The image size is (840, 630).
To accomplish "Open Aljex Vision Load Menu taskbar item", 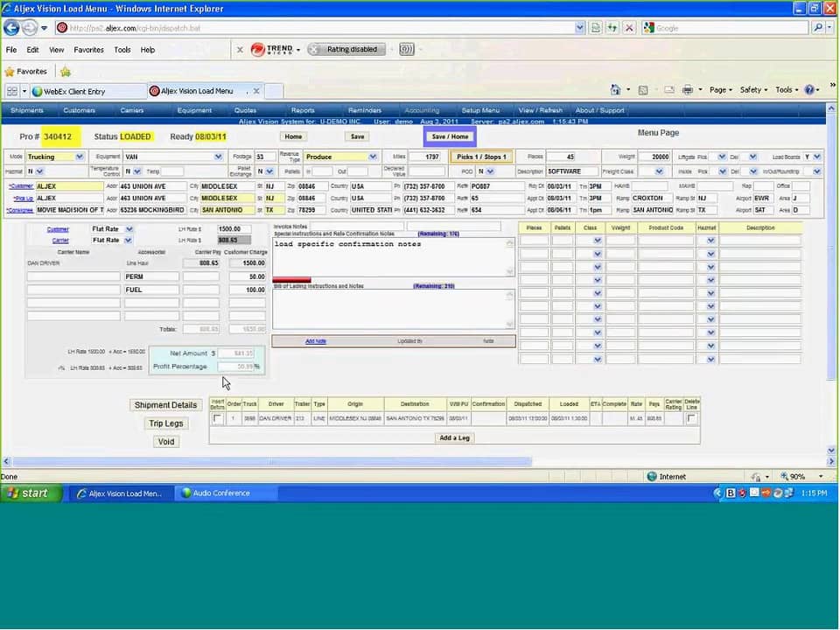I will pos(120,493).
